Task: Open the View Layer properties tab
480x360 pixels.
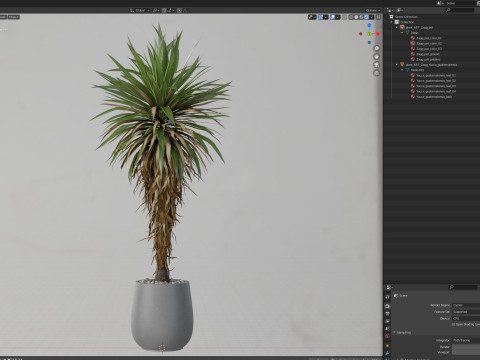Action: click(387, 321)
